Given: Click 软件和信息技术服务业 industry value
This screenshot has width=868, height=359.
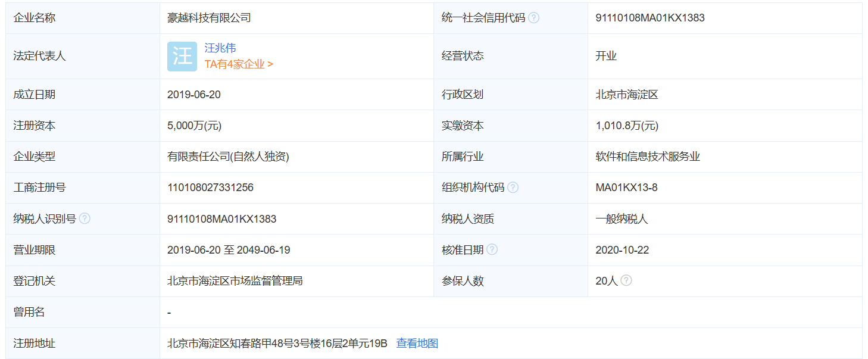Looking at the screenshot, I should 648,157.
